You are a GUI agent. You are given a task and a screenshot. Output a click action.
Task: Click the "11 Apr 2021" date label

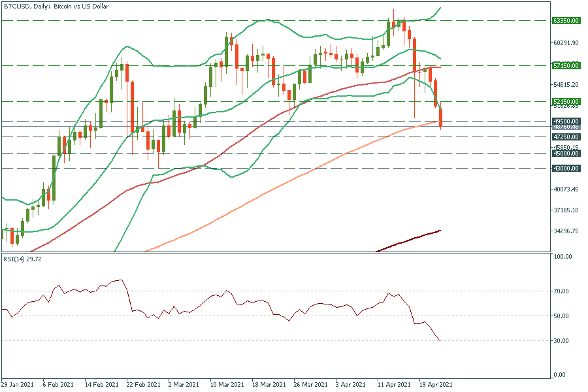(394, 385)
